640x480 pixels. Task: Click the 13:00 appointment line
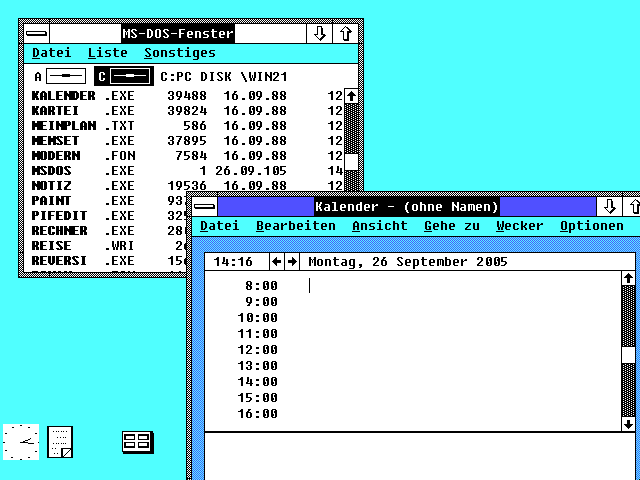click(x=413, y=366)
